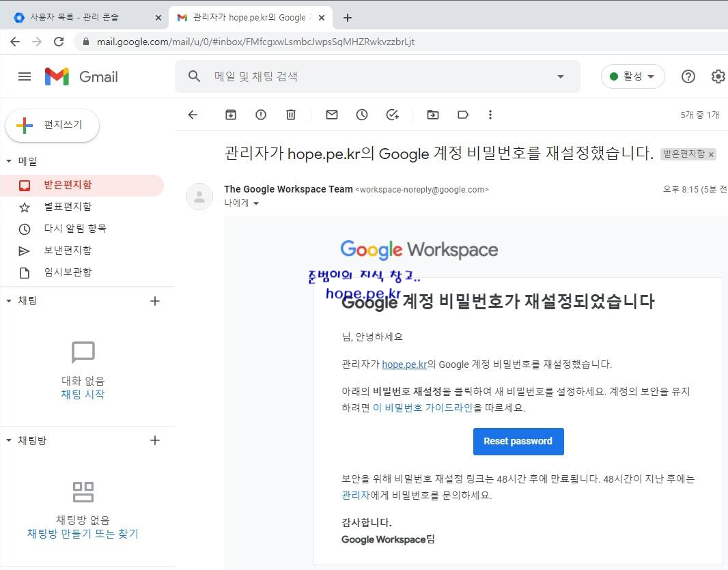Collapse the 채팅방 section

tap(9, 440)
